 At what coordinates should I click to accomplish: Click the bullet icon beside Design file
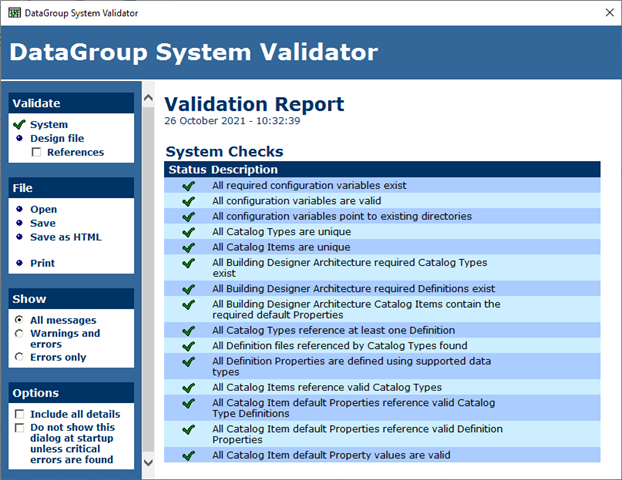19,138
